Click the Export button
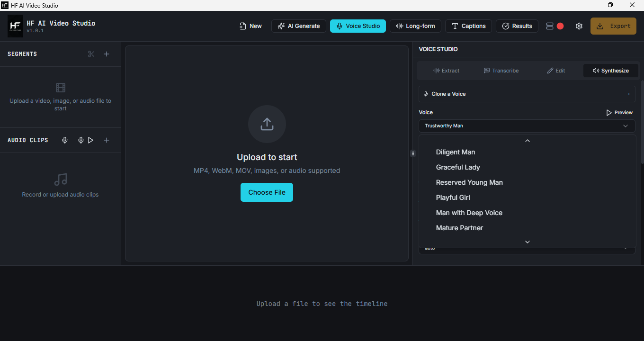644x341 pixels. (613, 26)
